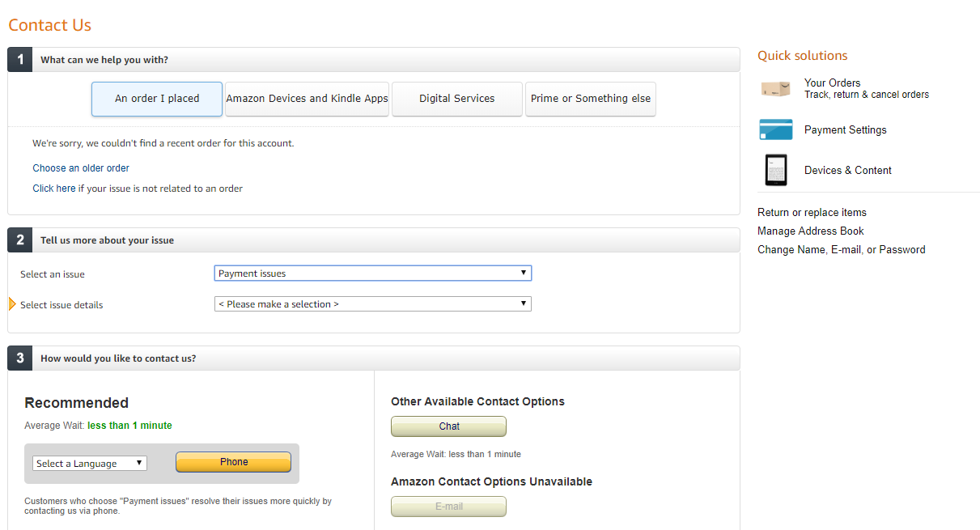Click the 'Select an issue' label
980x530 pixels.
click(53, 274)
